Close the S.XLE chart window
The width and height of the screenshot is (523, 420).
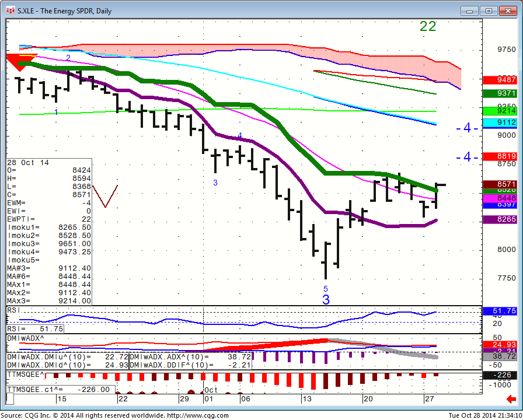(x=508, y=11)
